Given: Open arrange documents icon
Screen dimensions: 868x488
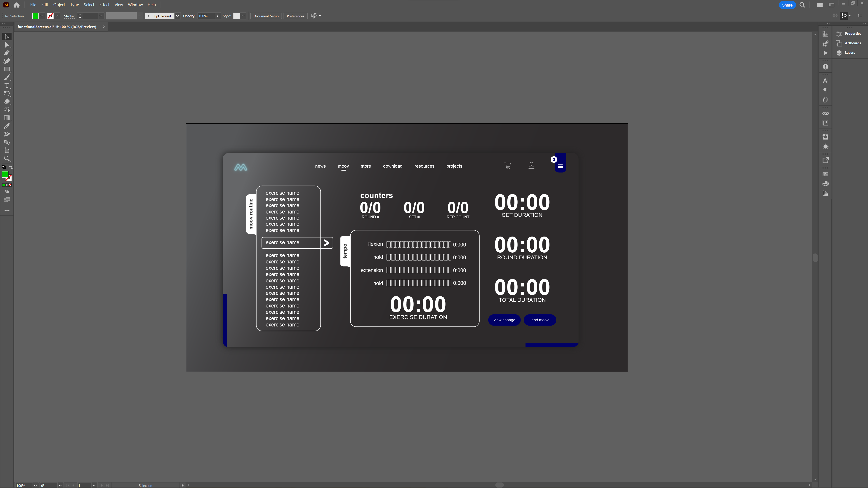Looking at the screenshot, I should pos(820,5).
